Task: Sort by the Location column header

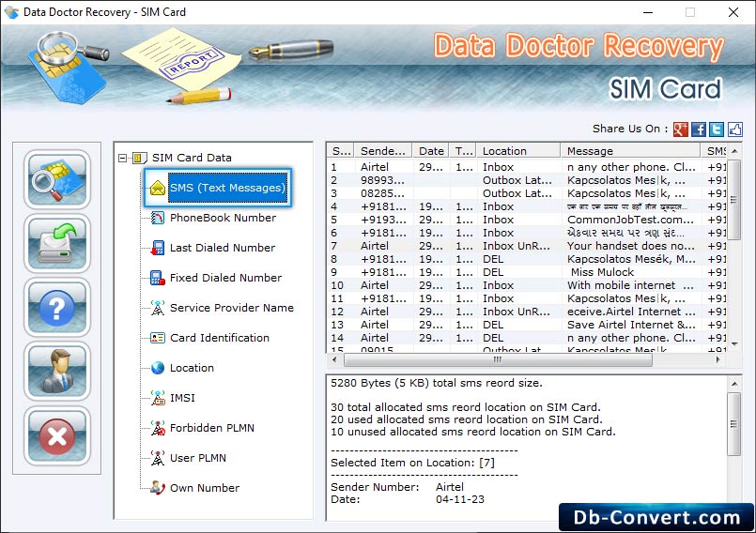Action: pos(518,151)
